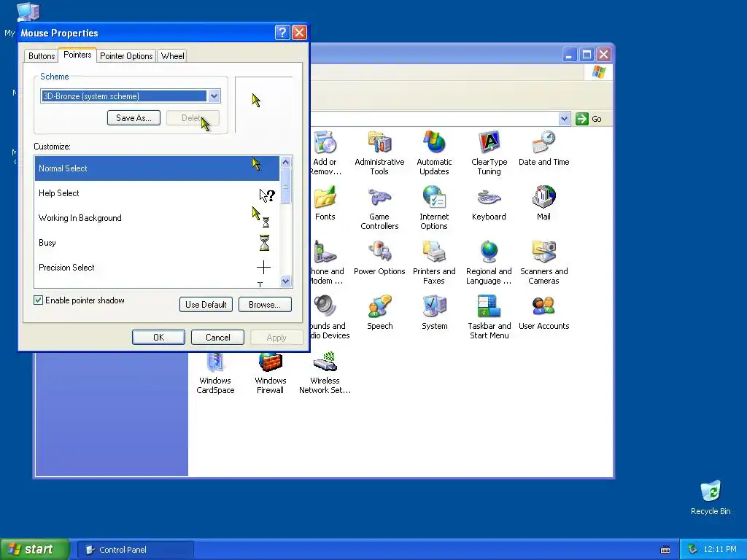747x560 pixels.
Task: Select the Precision Select pointer row
Action: (x=157, y=268)
